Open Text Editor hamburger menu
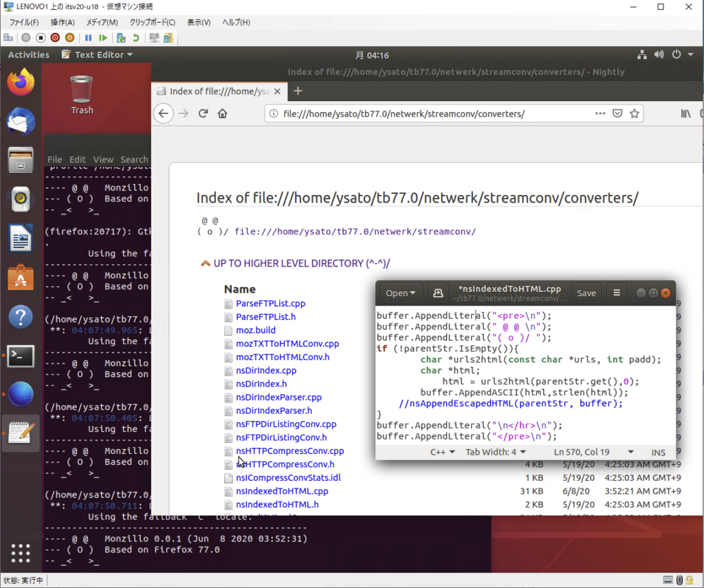The width and height of the screenshot is (704, 588). [x=616, y=293]
